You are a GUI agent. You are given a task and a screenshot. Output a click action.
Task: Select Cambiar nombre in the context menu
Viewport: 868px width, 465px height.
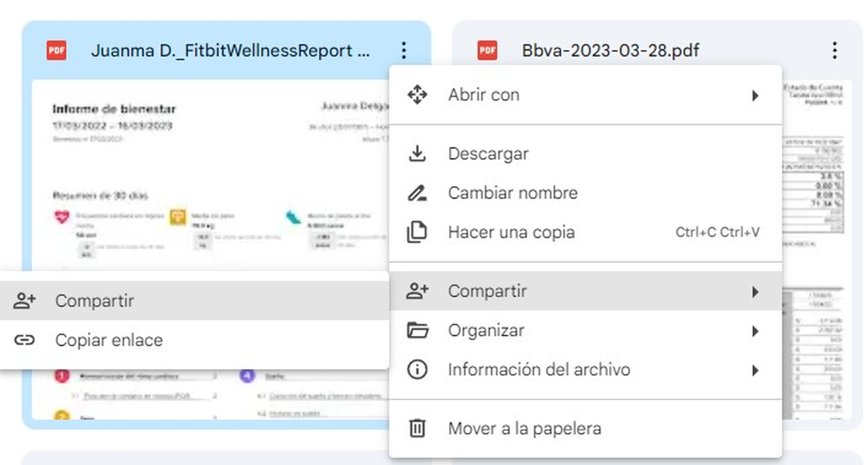click(x=585, y=193)
